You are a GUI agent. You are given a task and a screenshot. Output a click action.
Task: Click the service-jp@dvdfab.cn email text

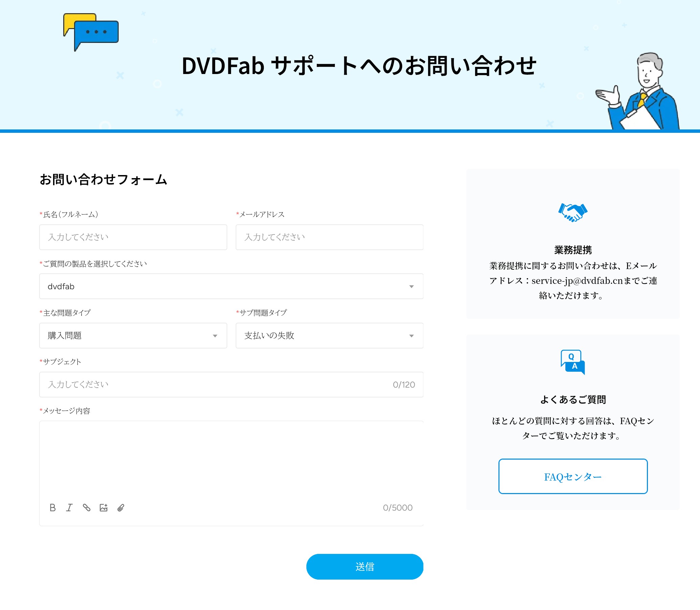coord(577,281)
